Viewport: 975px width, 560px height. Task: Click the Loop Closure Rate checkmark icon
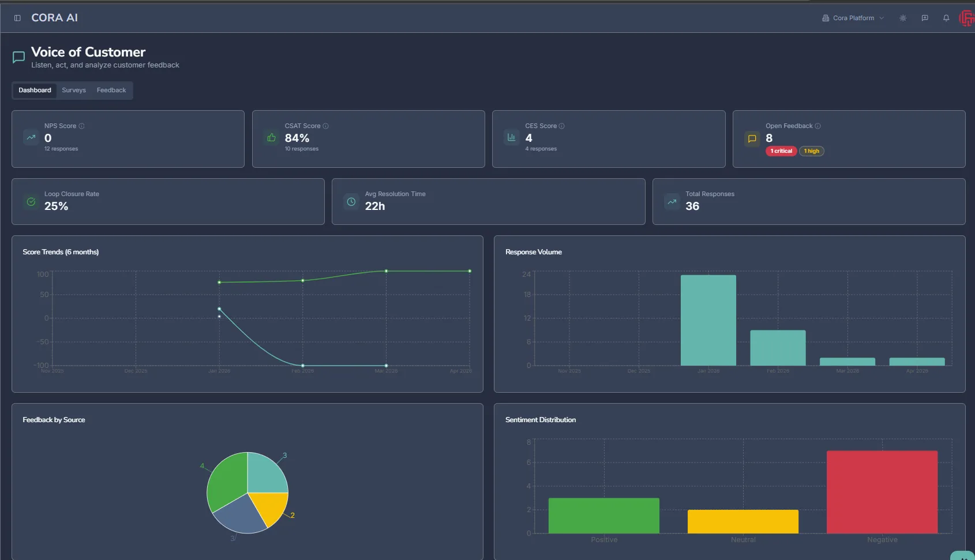point(31,202)
